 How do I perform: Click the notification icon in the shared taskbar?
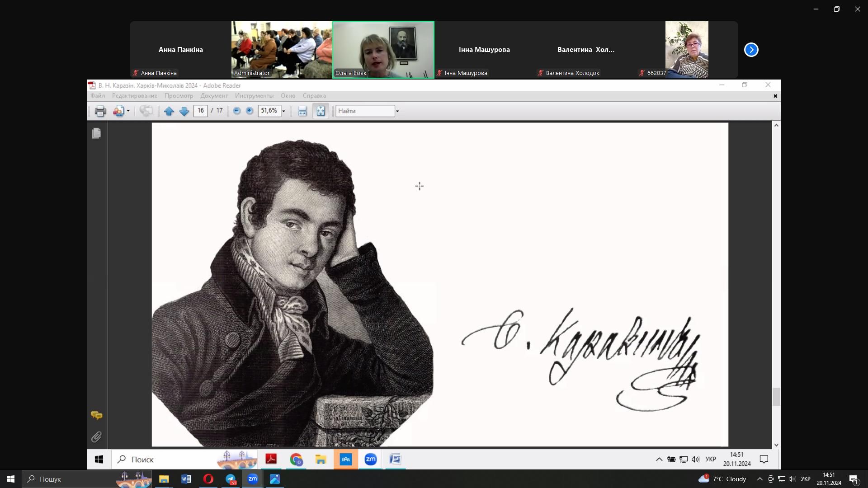point(764,460)
